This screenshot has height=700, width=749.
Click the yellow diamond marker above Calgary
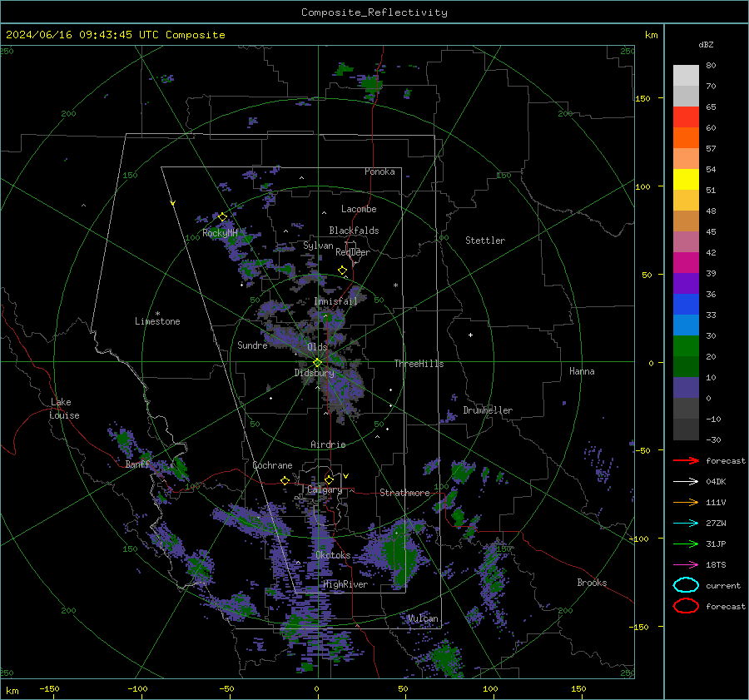coord(329,479)
